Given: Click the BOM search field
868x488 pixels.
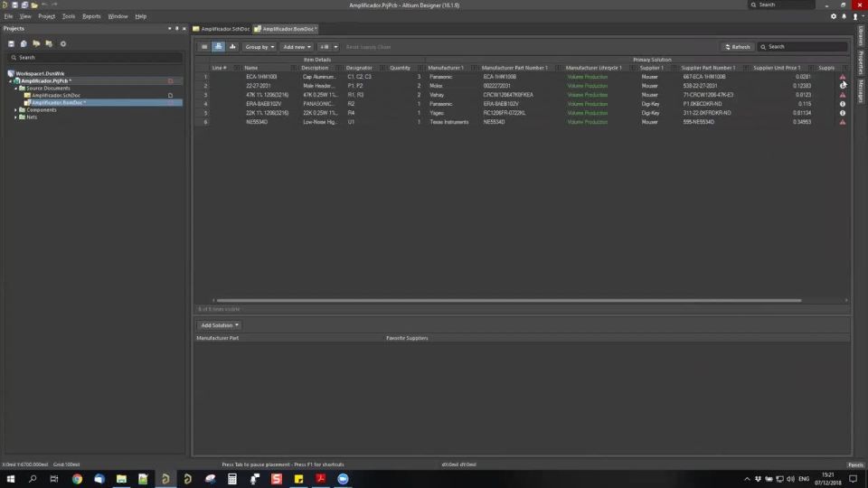Looking at the screenshot, I should click(802, 47).
